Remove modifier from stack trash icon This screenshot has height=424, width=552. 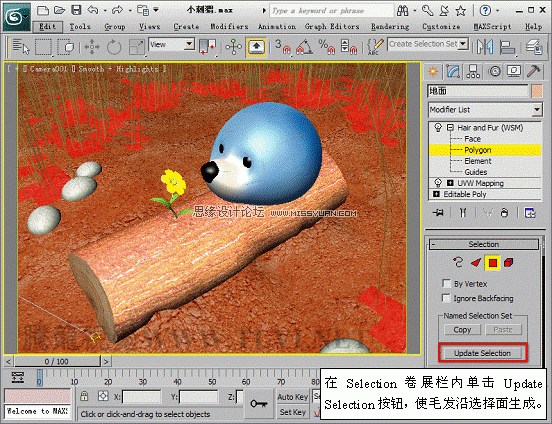tap(504, 213)
